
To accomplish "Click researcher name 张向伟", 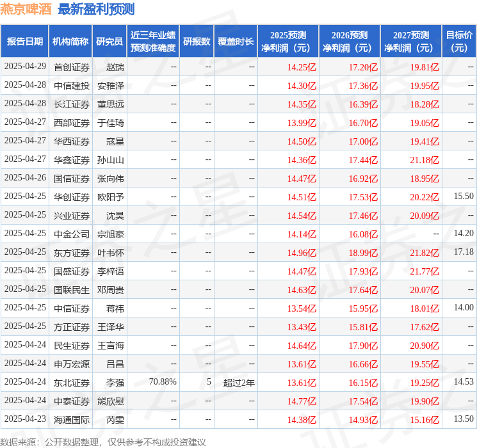I will point(111,179).
